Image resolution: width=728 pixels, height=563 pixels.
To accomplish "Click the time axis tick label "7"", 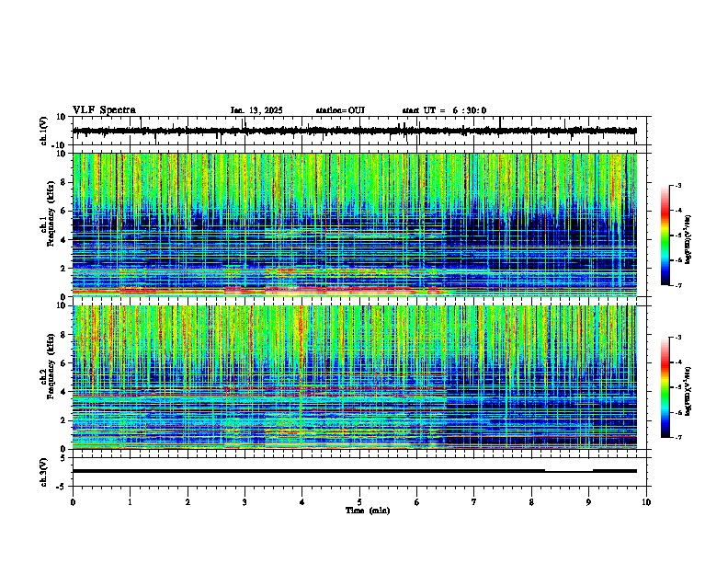I will pos(474,502).
